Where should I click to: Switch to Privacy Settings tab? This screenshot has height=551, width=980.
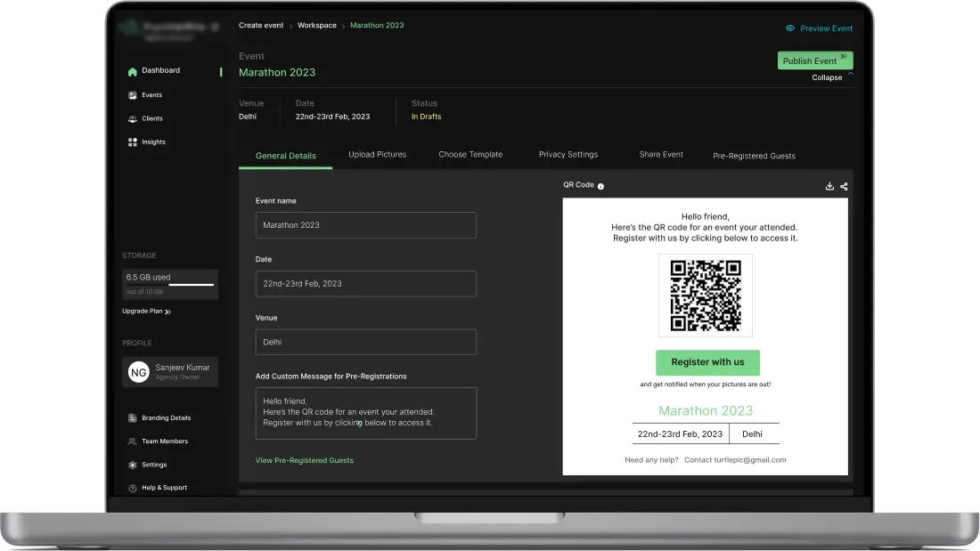[x=568, y=155]
